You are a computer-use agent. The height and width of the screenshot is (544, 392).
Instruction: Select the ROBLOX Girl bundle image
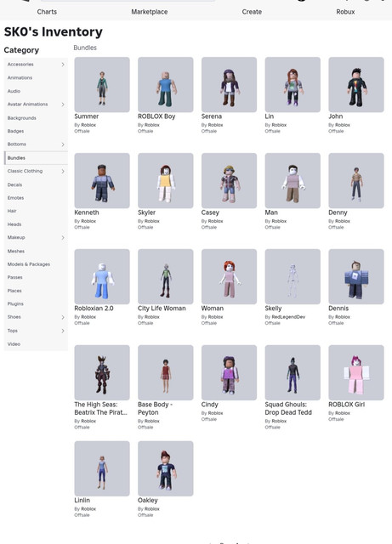356,372
